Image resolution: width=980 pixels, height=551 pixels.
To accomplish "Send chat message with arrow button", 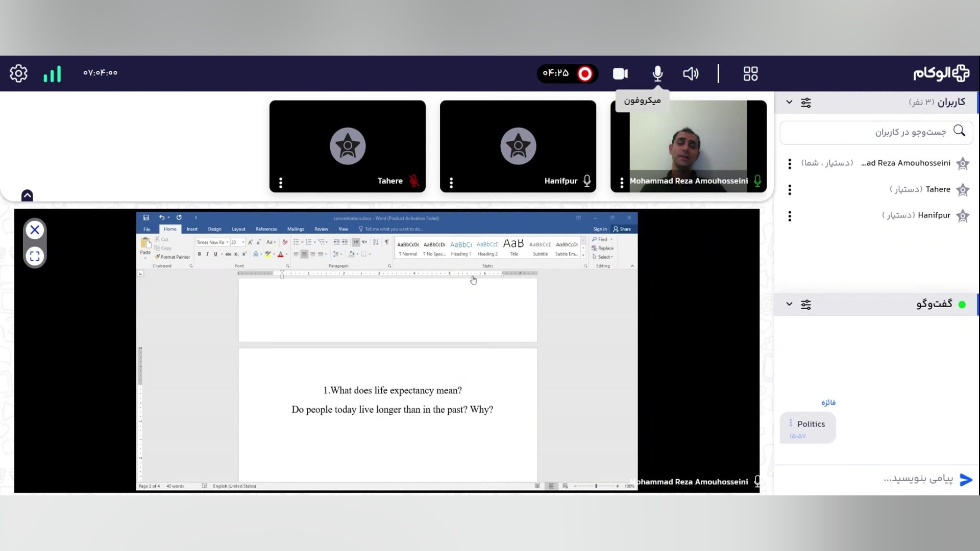I will pyautogui.click(x=966, y=480).
